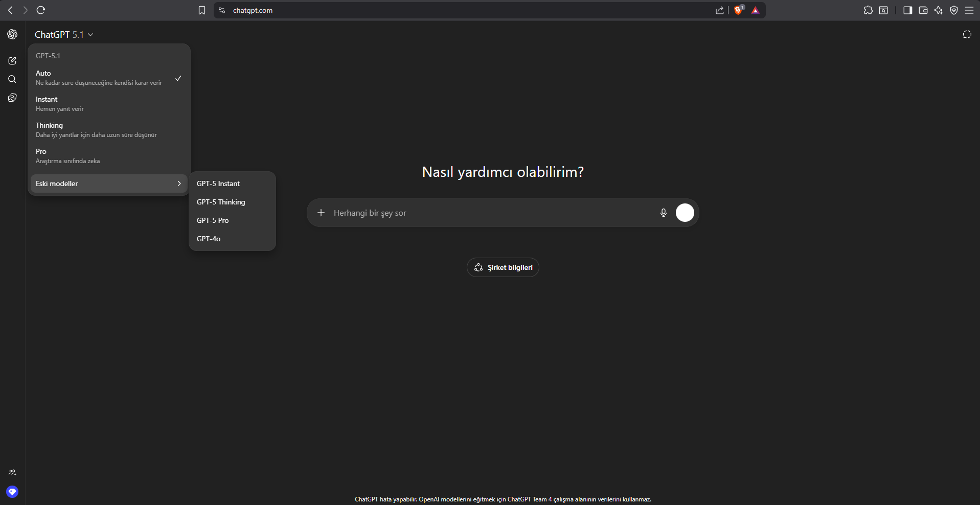Click the white voice mode circle button
Viewport: 980px width, 505px height.
pyautogui.click(x=685, y=213)
